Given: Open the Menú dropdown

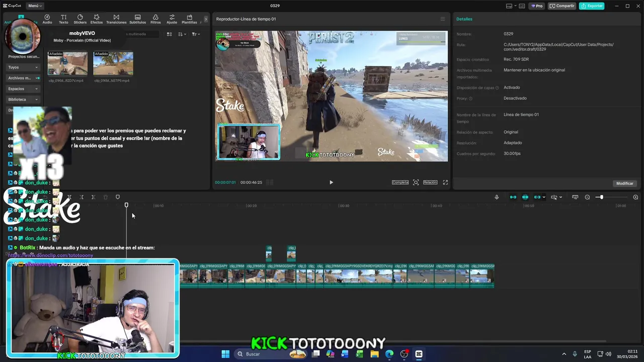Looking at the screenshot, I should pyautogui.click(x=35, y=6).
